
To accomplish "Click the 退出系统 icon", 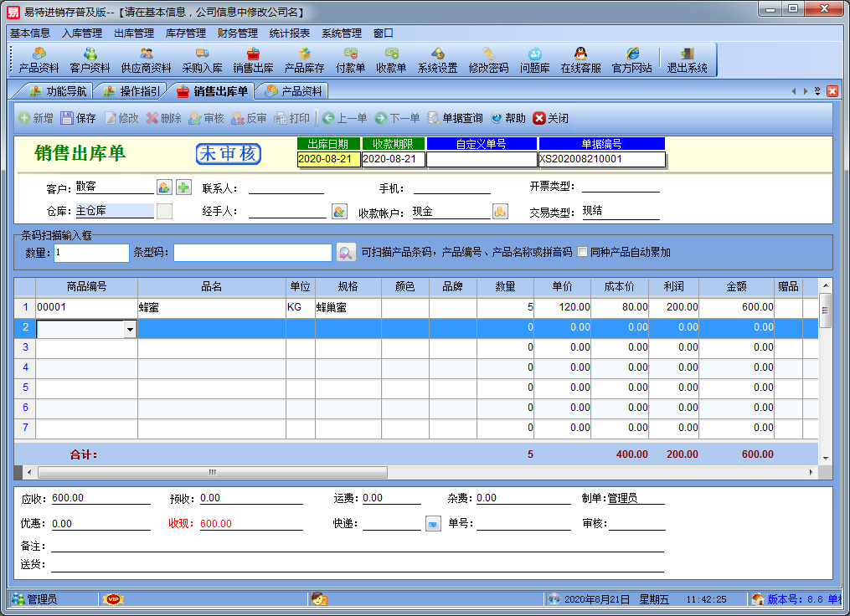I will click(687, 60).
